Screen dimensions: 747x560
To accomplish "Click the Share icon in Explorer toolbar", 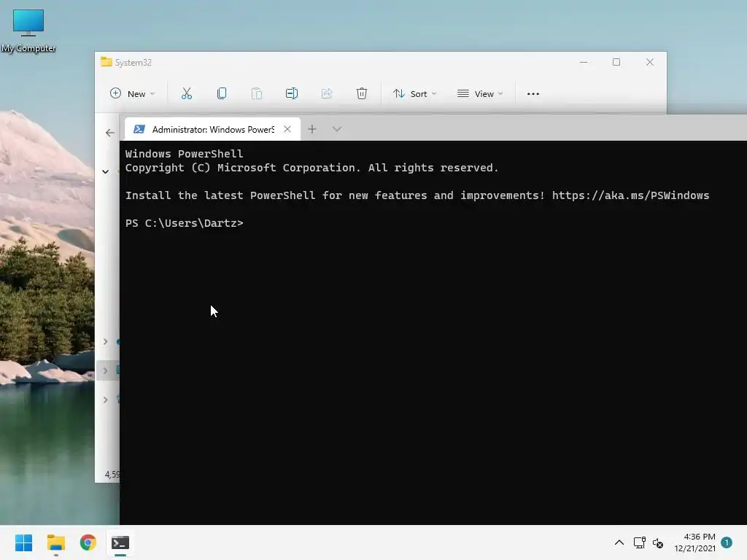I will 327,94.
